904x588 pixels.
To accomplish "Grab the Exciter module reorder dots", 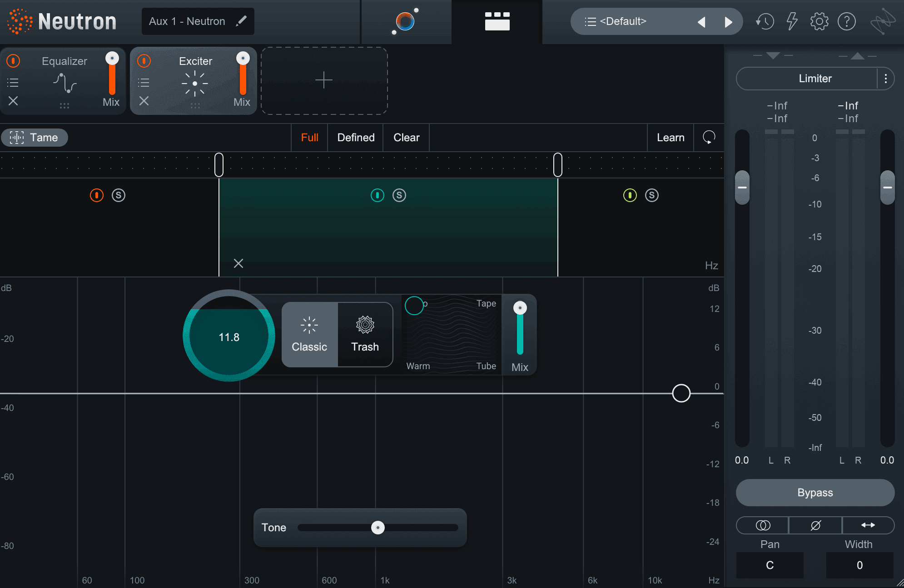I will [195, 106].
